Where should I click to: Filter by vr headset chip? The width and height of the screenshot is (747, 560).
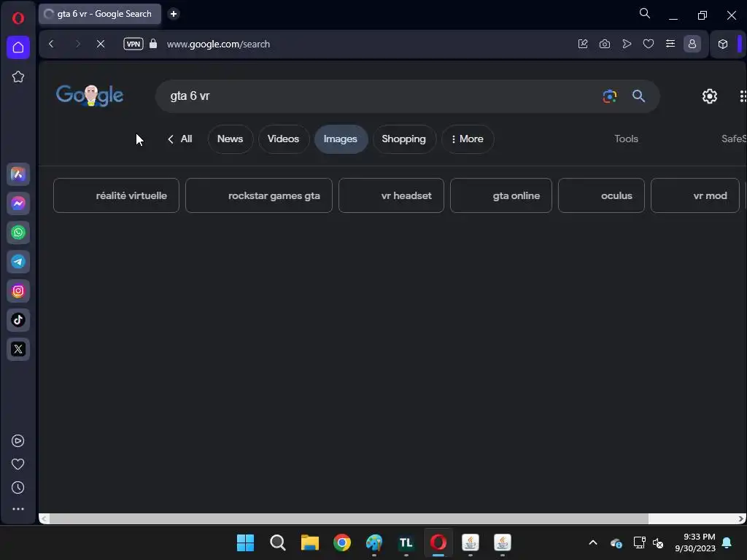click(391, 195)
